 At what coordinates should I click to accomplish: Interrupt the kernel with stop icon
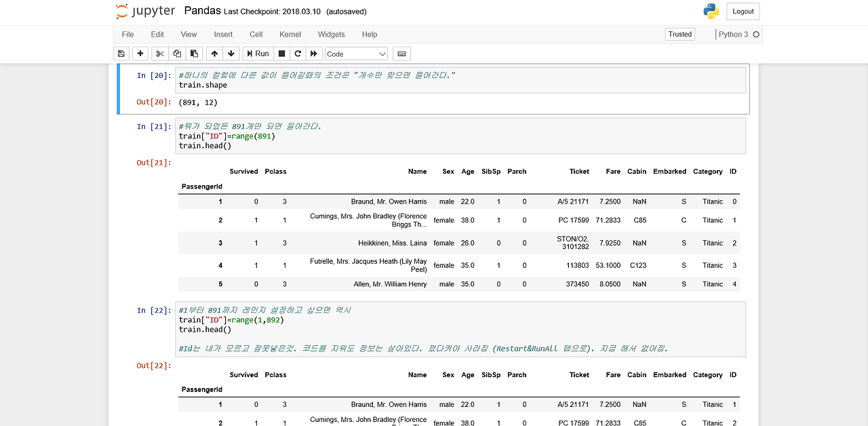(x=281, y=54)
